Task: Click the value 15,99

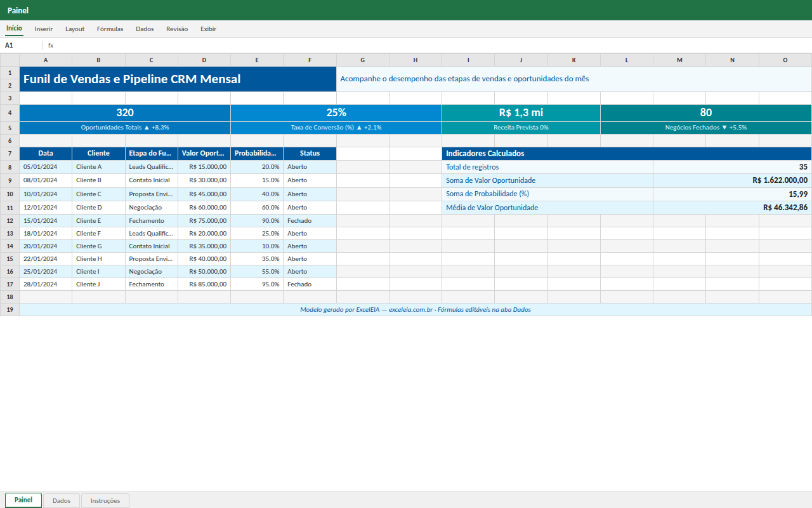Action: (x=733, y=194)
